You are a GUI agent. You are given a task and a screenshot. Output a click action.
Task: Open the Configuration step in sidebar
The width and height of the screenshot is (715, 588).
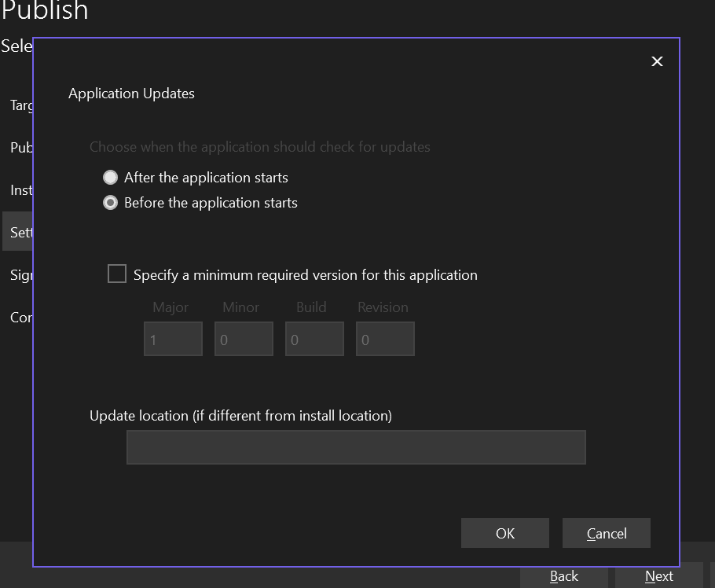[x=20, y=317]
